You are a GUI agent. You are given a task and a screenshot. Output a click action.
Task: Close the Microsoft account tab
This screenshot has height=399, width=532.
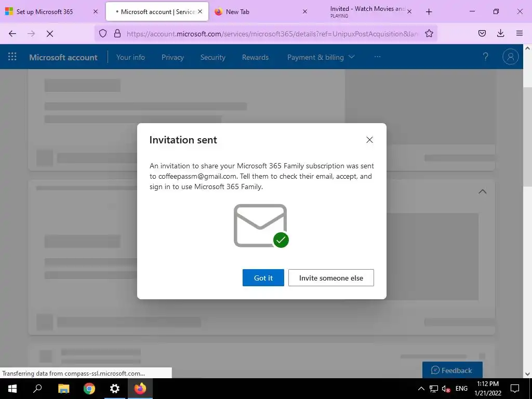click(x=200, y=11)
